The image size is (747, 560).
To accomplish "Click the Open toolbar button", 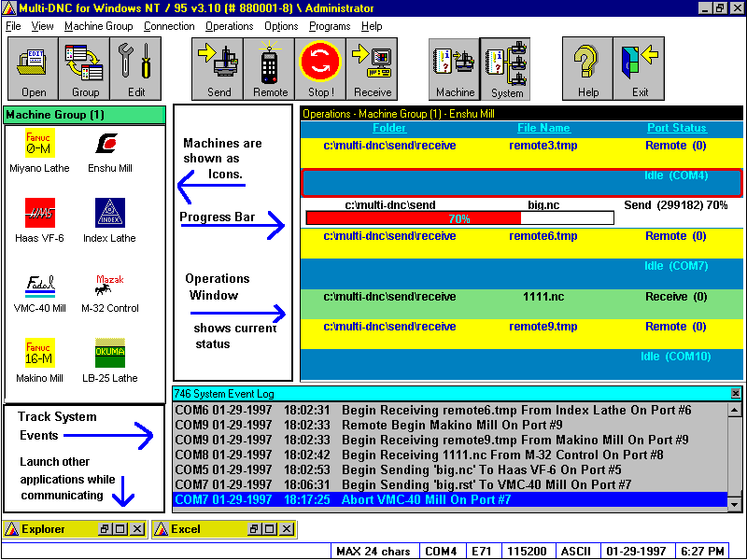I will pyautogui.click(x=34, y=69).
